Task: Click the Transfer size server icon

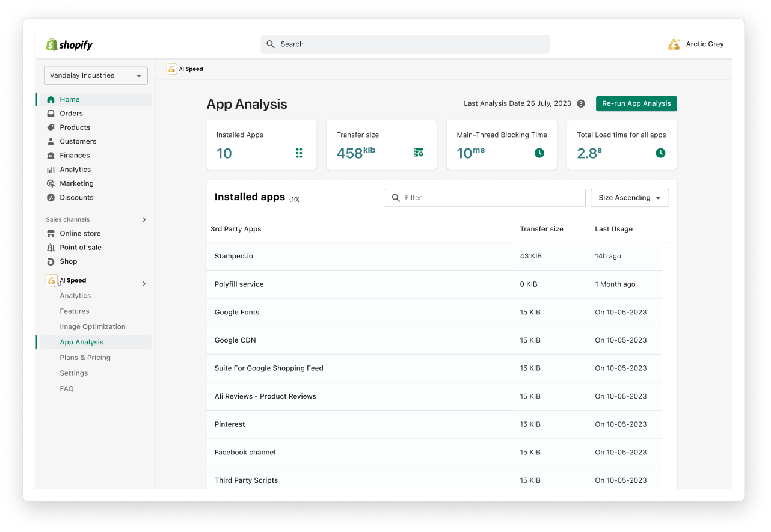Action: [419, 153]
